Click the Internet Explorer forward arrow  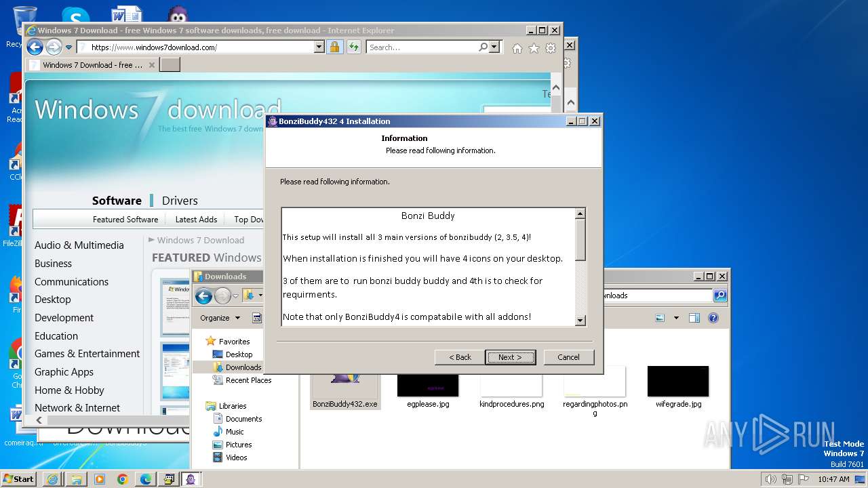coord(54,47)
